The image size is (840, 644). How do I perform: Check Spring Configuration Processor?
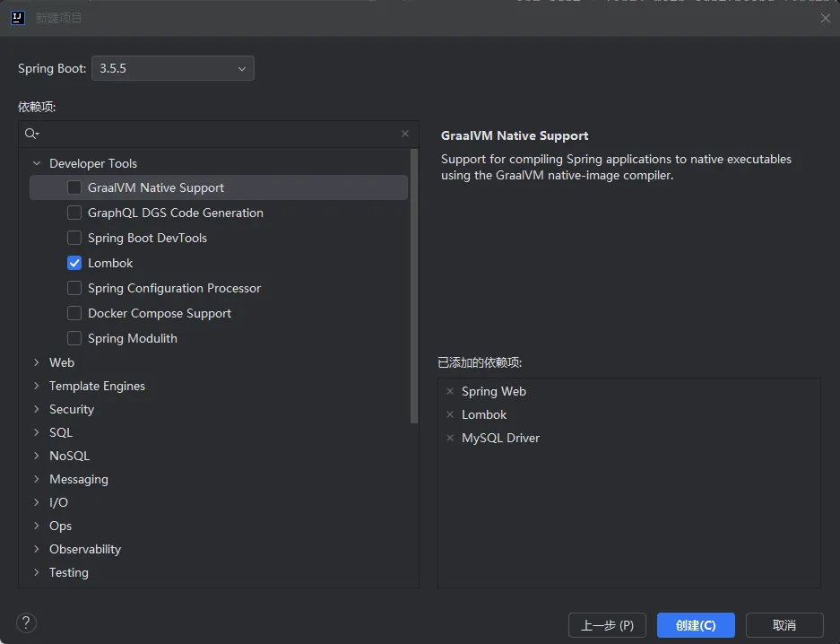(x=74, y=288)
